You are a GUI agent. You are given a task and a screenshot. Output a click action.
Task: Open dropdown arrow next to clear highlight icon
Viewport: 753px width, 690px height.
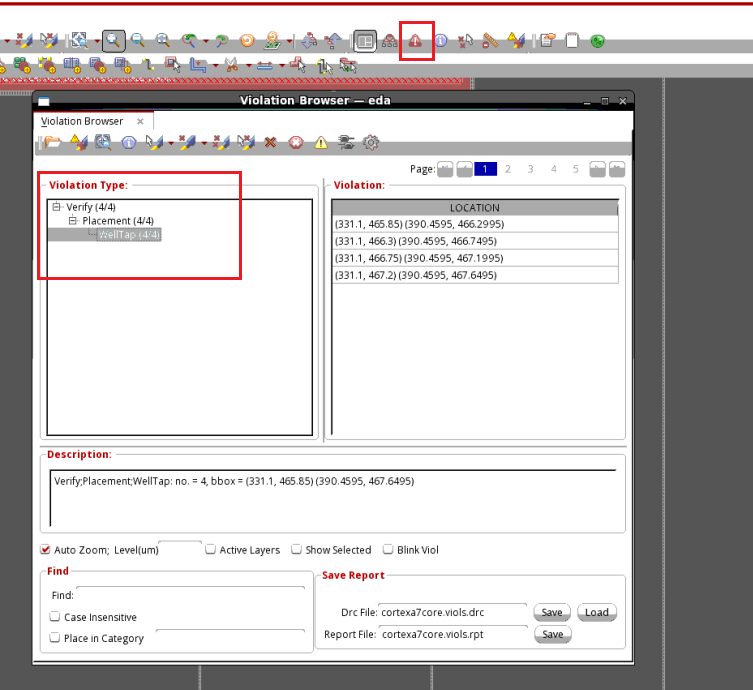(204, 143)
